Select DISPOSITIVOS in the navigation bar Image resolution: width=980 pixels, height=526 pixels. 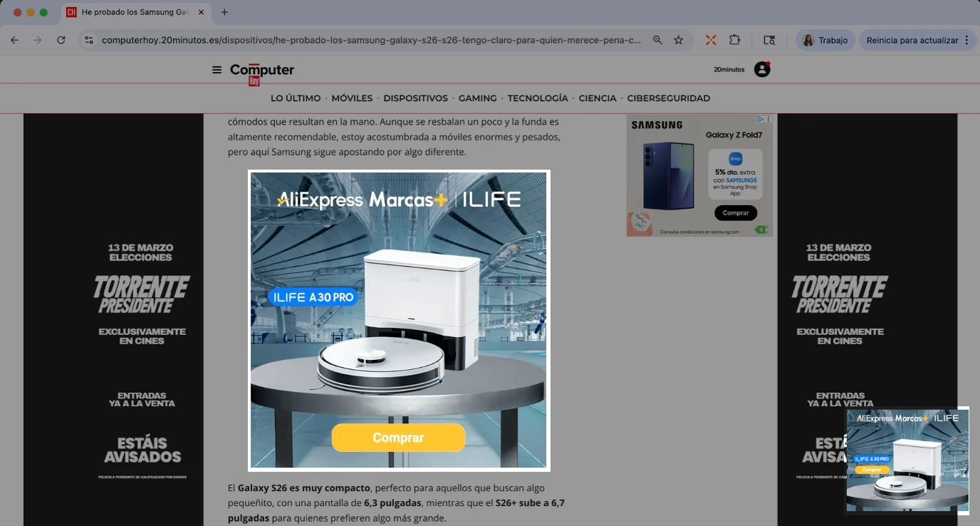point(415,98)
